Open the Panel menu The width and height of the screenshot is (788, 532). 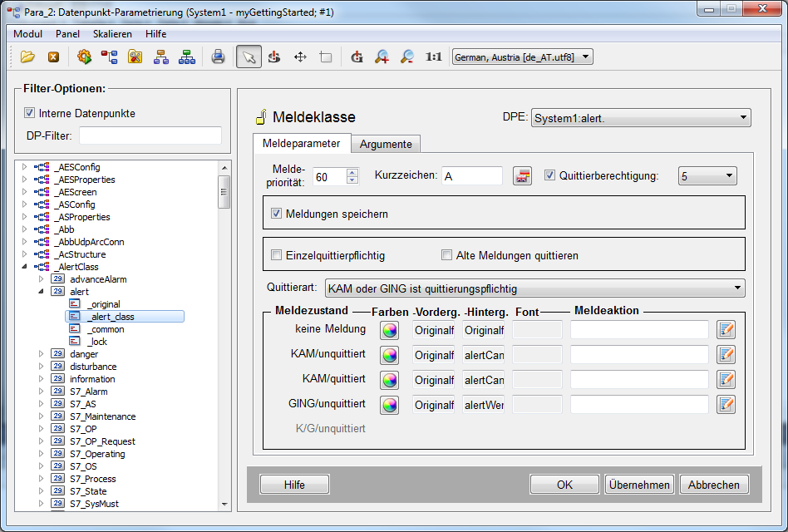(68, 33)
